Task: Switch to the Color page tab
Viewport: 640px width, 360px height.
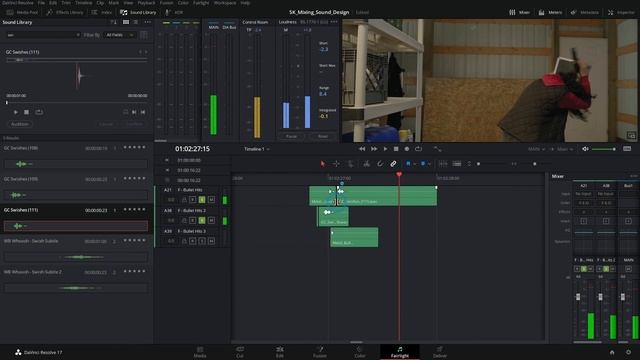Action: 360,352
